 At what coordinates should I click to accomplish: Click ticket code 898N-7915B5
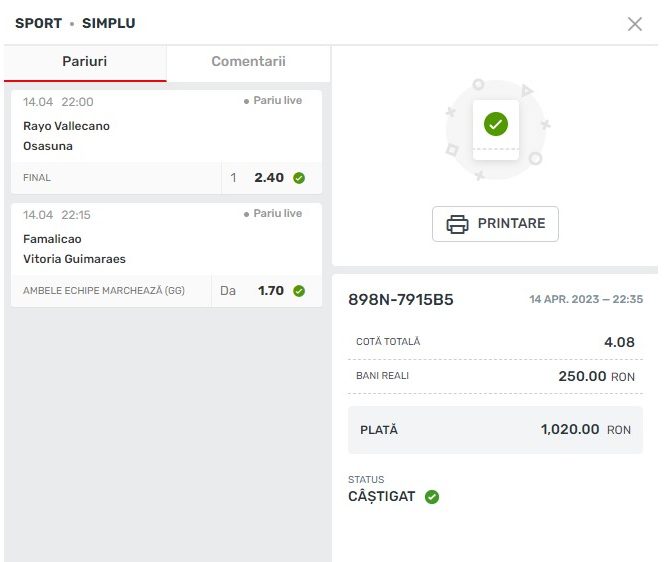tap(400, 300)
